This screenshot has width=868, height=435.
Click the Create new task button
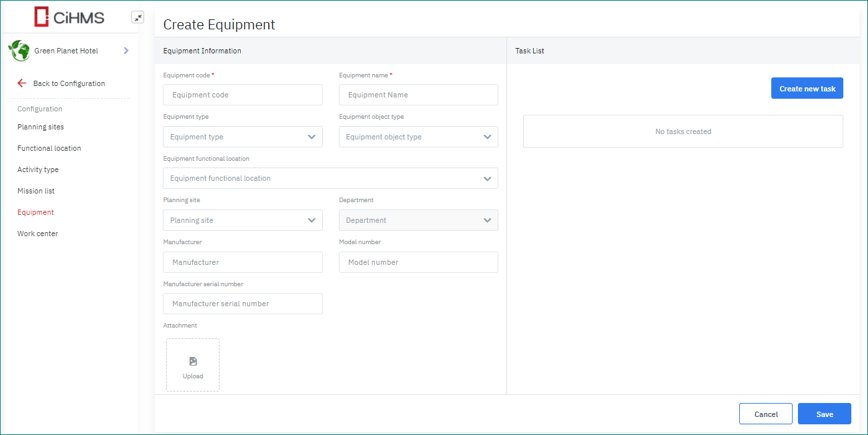pos(807,89)
